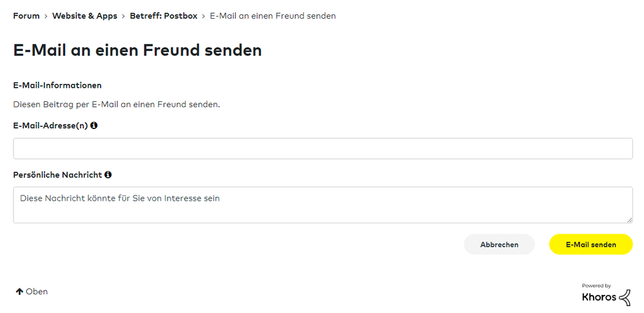Return to the Betreff: Postbox breadcrumb
The width and height of the screenshot is (644, 313).
(163, 16)
